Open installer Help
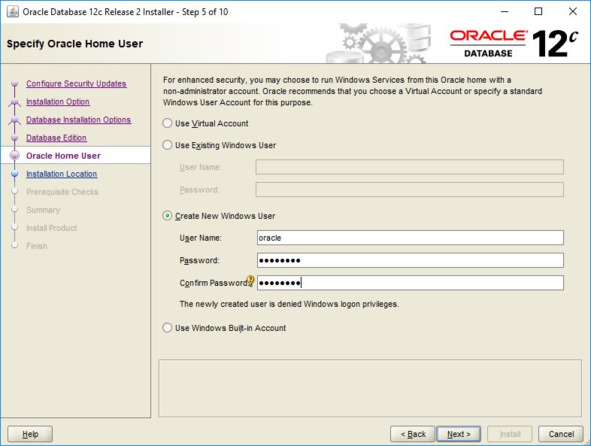This screenshot has width=591, height=446. [x=30, y=434]
